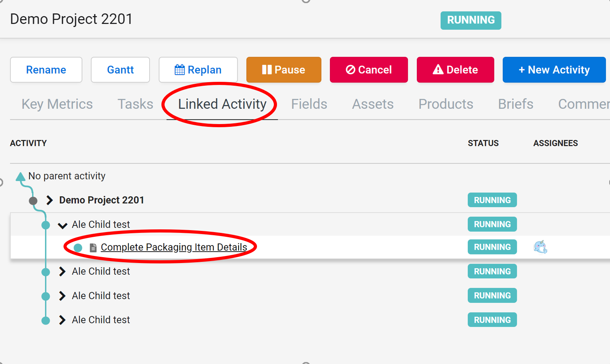Screen dimensions: 610x364
Task: Click the Rename button
Action: pyautogui.click(x=46, y=70)
